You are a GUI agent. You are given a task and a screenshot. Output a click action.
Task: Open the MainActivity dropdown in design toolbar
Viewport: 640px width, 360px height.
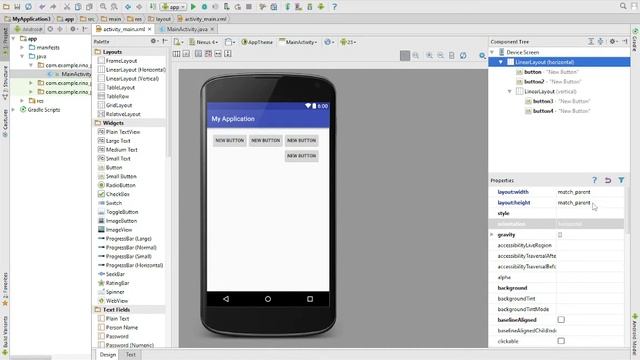click(298, 42)
